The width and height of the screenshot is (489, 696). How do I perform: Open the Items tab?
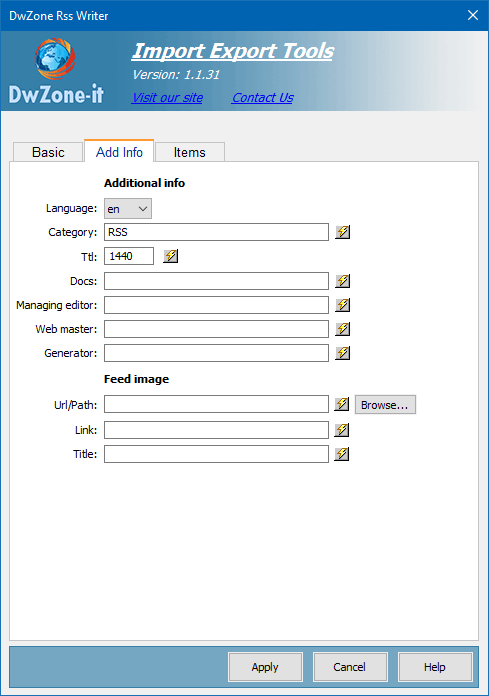189,152
